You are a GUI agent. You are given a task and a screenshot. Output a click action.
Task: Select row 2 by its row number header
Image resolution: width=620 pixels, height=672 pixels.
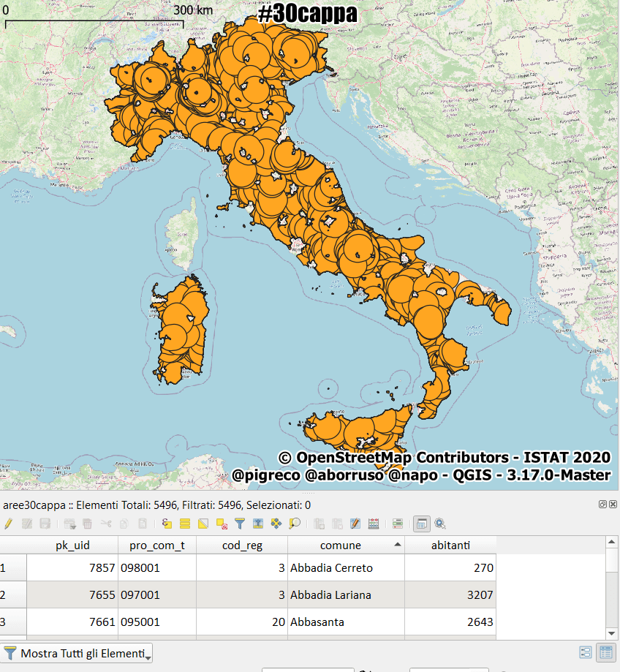coord(12,595)
